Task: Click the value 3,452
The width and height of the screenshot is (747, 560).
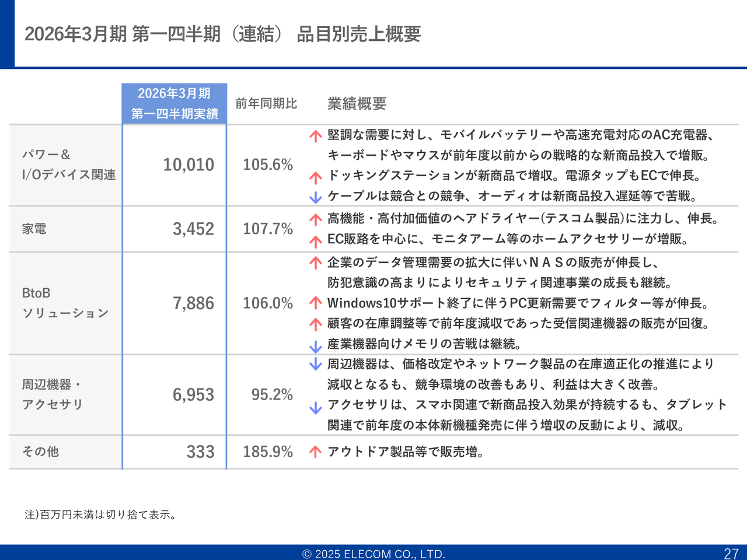Action: click(x=193, y=229)
